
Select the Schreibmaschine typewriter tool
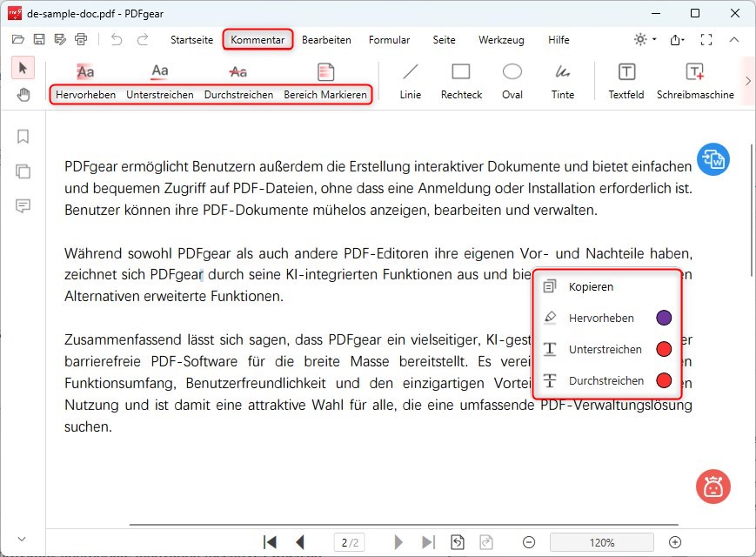pos(695,81)
